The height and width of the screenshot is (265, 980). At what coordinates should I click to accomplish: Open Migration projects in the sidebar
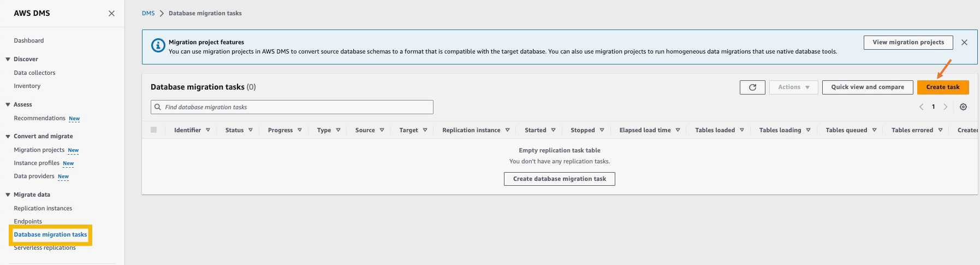click(x=39, y=150)
